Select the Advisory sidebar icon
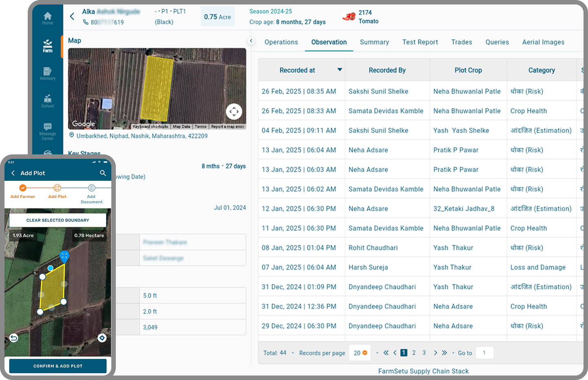This screenshot has height=380, width=588. click(x=48, y=73)
